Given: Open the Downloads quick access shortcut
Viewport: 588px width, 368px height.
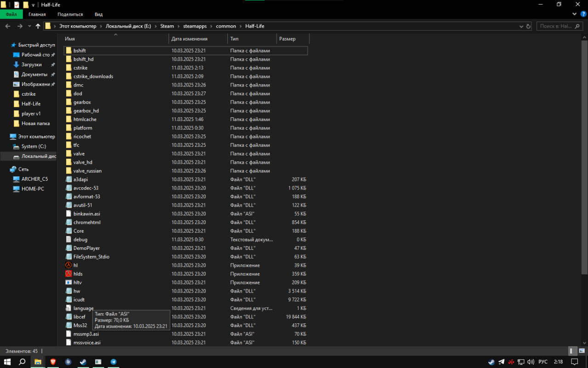Looking at the screenshot, I should click(31, 65).
